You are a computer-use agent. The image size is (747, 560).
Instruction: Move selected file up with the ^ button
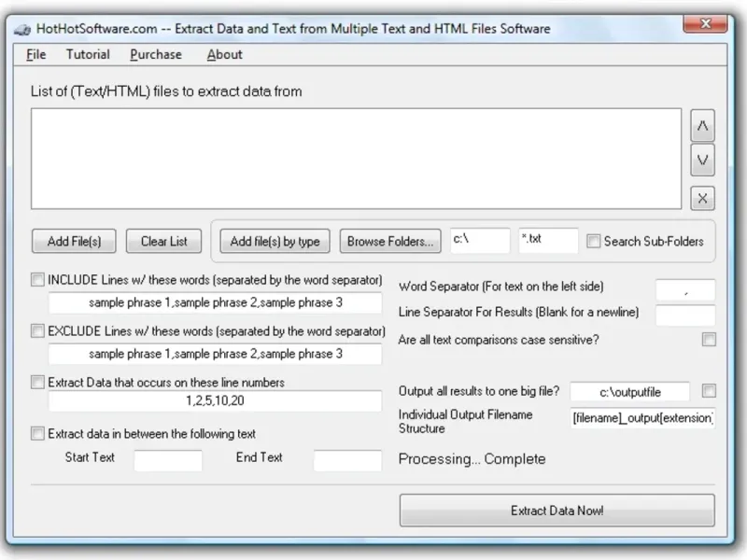(x=702, y=126)
